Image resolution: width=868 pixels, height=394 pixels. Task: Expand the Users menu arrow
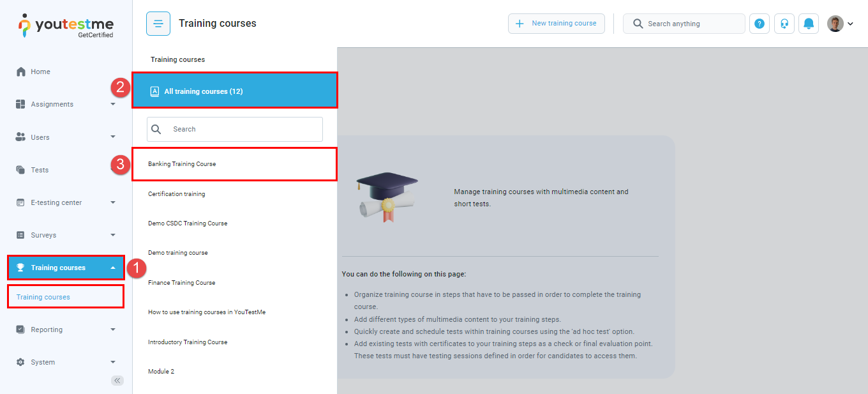pos(113,137)
